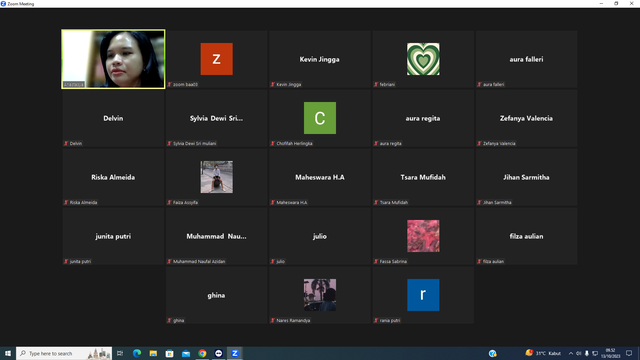
Task: Click muted mic icon next to julio label
Action: (272, 261)
